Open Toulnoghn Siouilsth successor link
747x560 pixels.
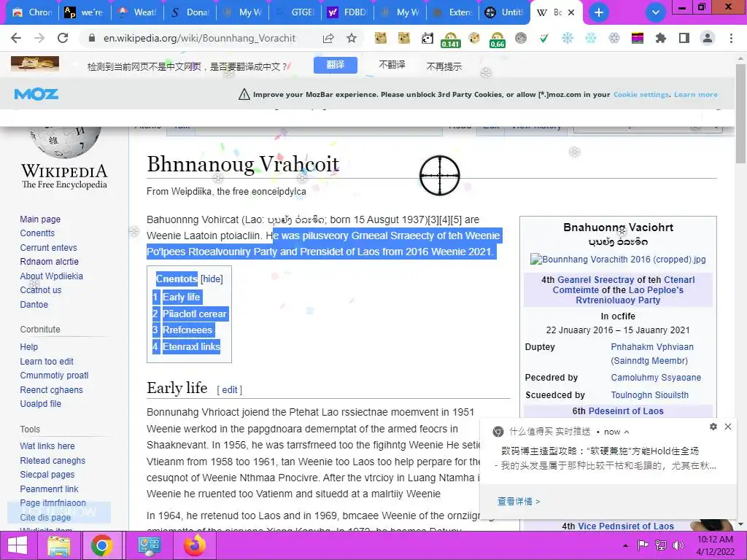tap(649, 395)
